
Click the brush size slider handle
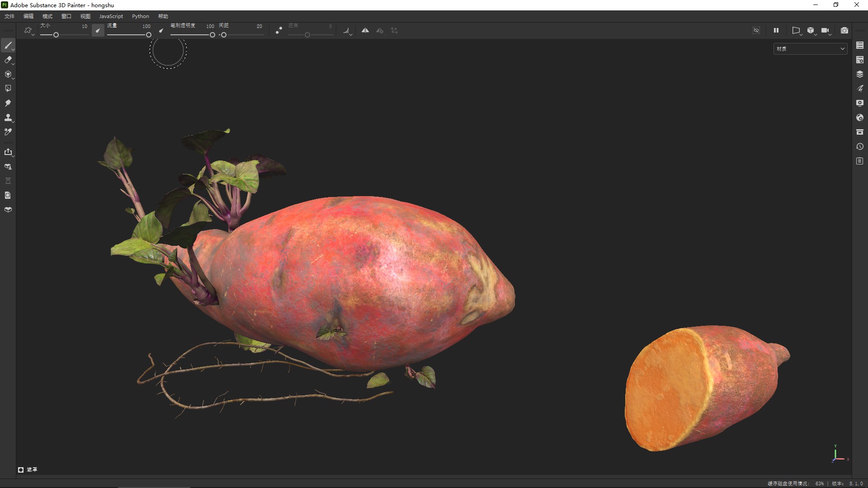coord(56,35)
